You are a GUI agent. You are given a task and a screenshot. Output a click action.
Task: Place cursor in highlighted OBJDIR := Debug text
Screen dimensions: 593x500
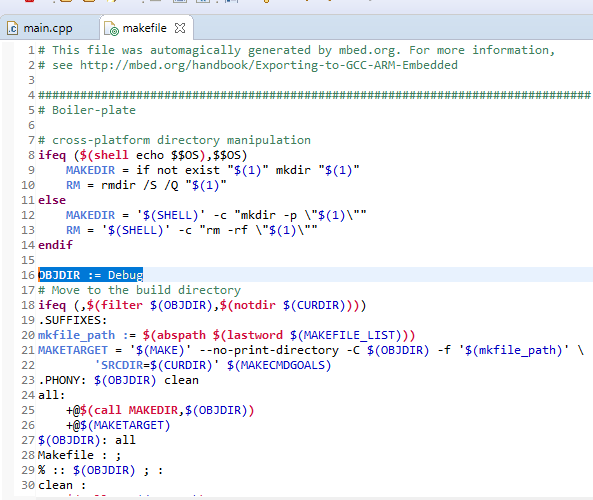point(91,275)
